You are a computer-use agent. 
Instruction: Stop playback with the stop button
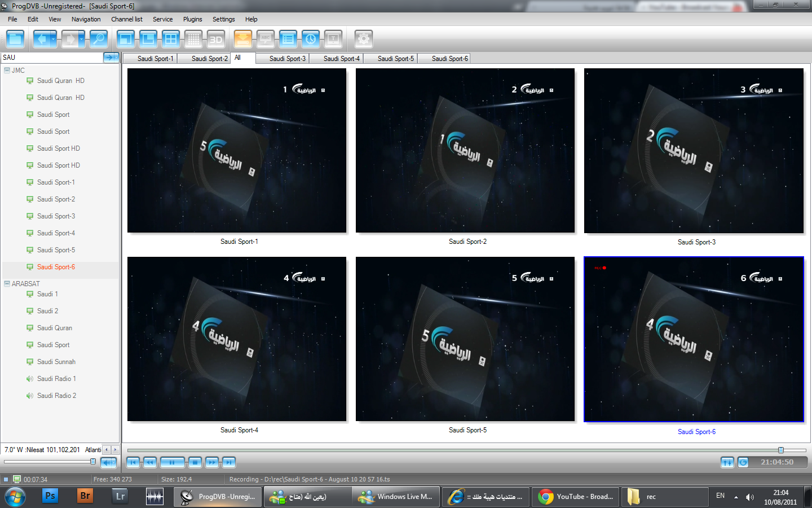[195, 462]
